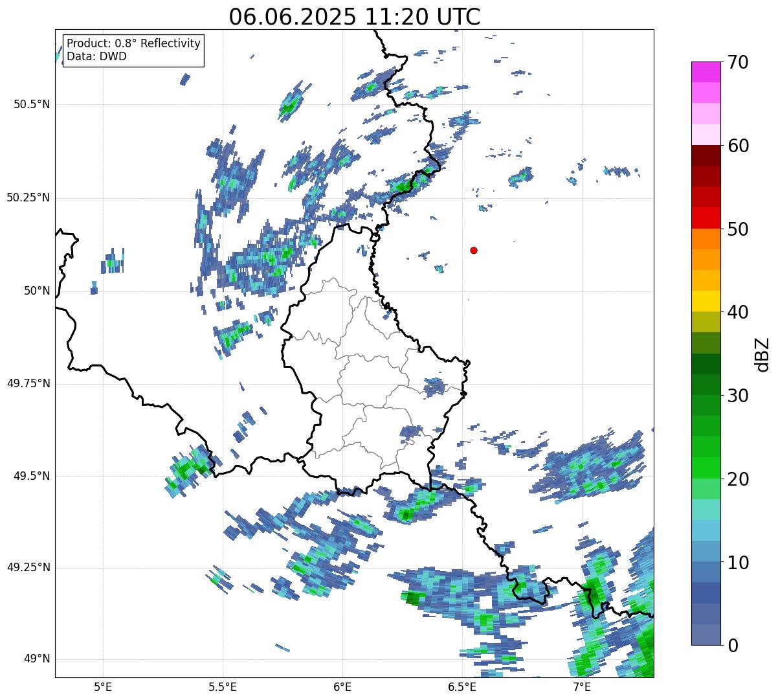Click the dBZ colorbar axis label
Viewport: 778px width, 700px height.
tap(762, 354)
